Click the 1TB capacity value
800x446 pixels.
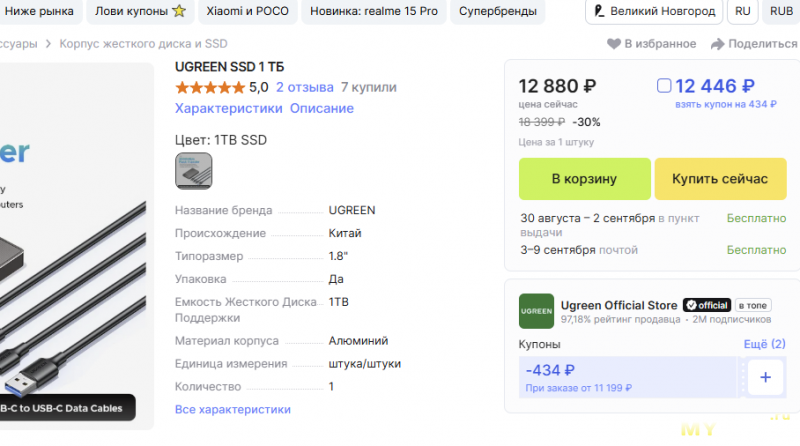tap(339, 302)
